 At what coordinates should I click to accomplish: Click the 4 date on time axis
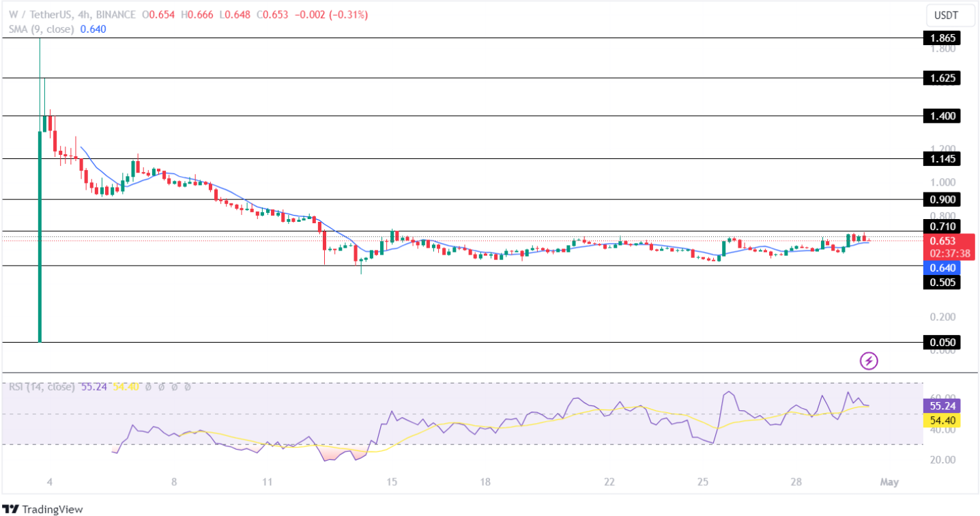[x=50, y=482]
